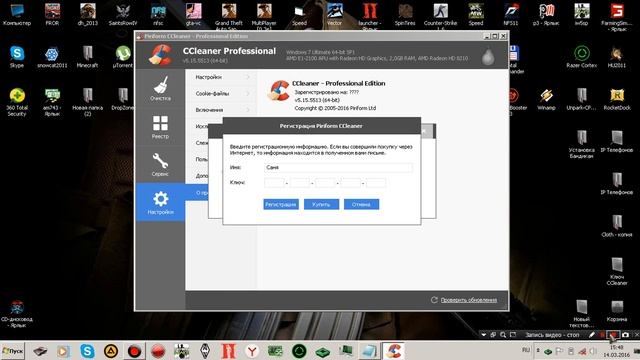640x360 pixels.
Task: Select the Корзина recycle bin icon
Action: (x=617, y=311)
